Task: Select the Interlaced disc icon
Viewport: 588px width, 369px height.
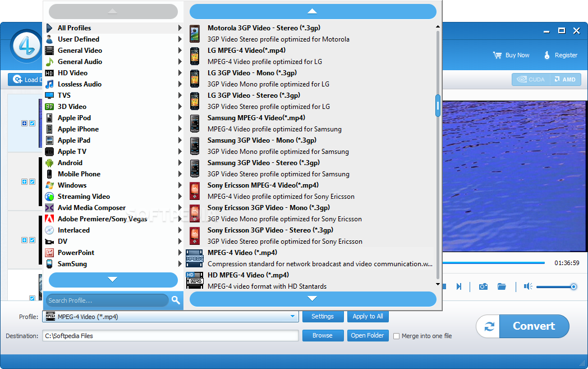Action: [x=49, y=230]
